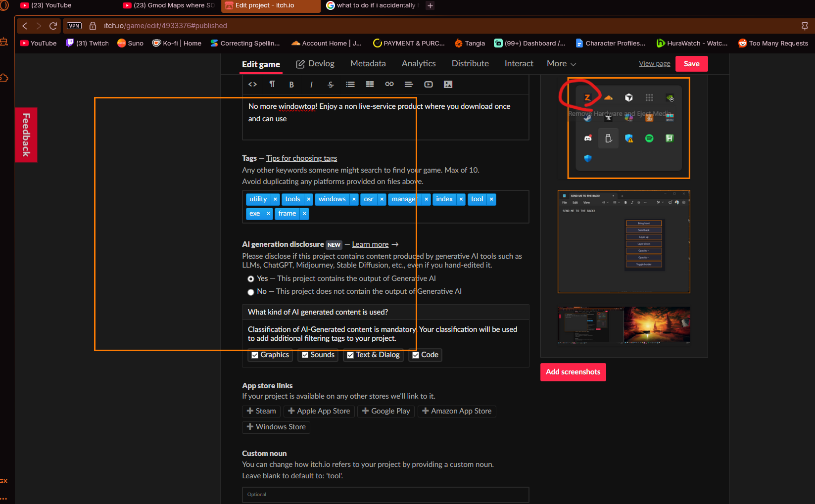Image resolution: width=815 pixels, height=504 pixels.
Task: Insert table in description editor
Action: click(370, 85)
